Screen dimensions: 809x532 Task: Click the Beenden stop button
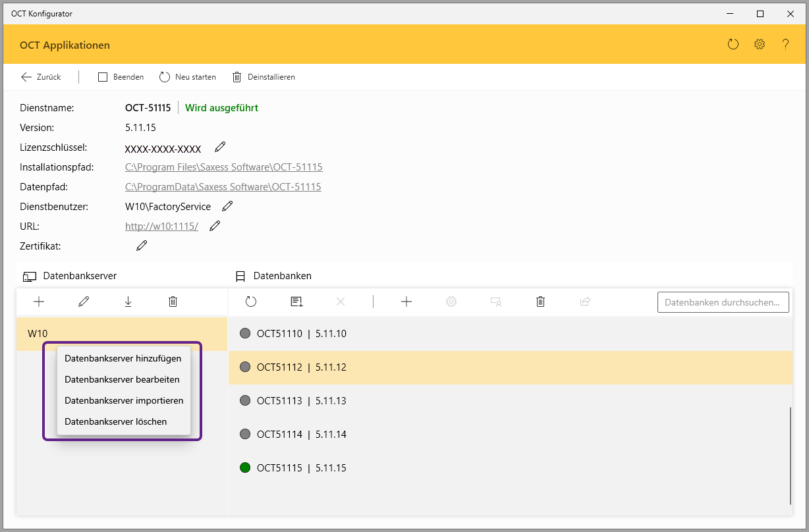click(x=121, y=77)
